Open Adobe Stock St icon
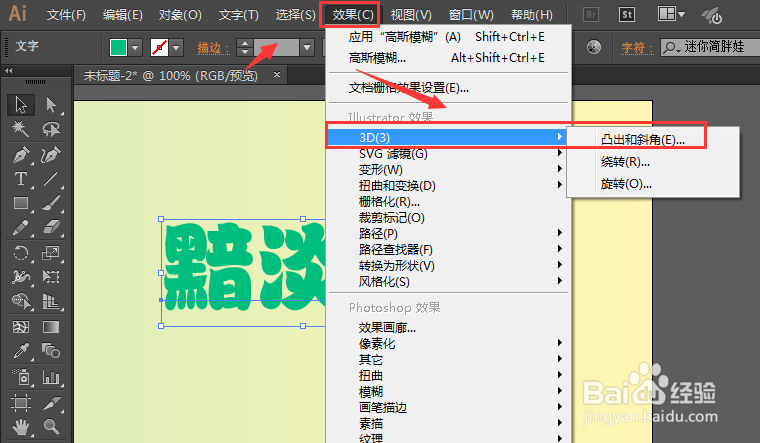This screenshot has width=760, height=443. click(627, 15)
